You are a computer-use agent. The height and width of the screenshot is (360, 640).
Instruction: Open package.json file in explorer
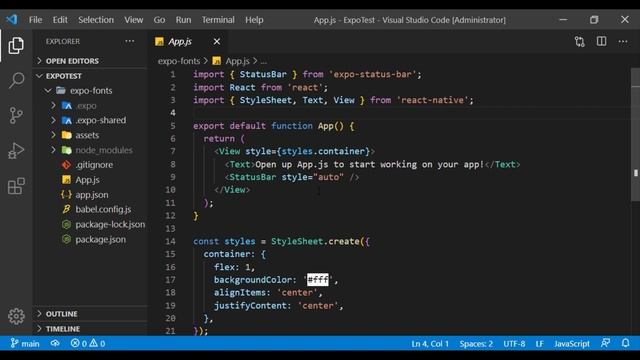(x=90, y=239)
